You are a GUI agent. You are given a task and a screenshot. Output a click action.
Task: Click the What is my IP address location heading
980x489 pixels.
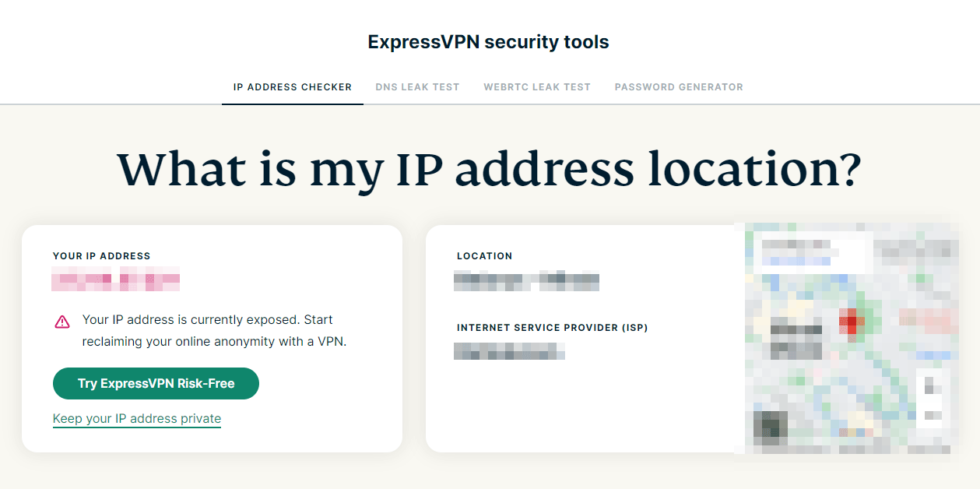pyautogui.click(x=490, y=168)
